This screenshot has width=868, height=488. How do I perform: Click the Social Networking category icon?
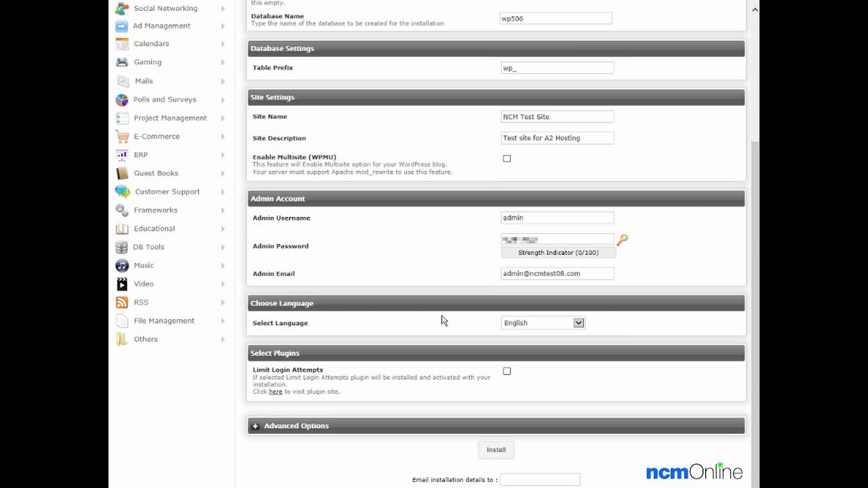click(122, 8)
